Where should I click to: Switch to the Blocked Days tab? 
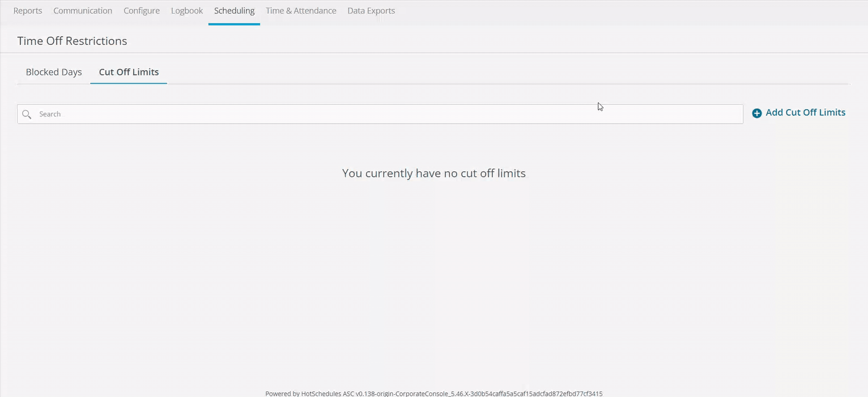pos(54,72)
